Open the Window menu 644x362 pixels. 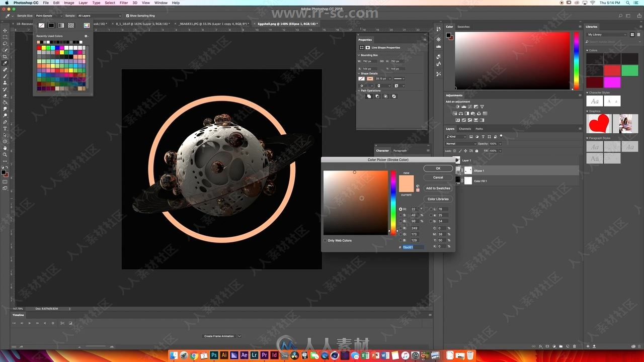161,3
